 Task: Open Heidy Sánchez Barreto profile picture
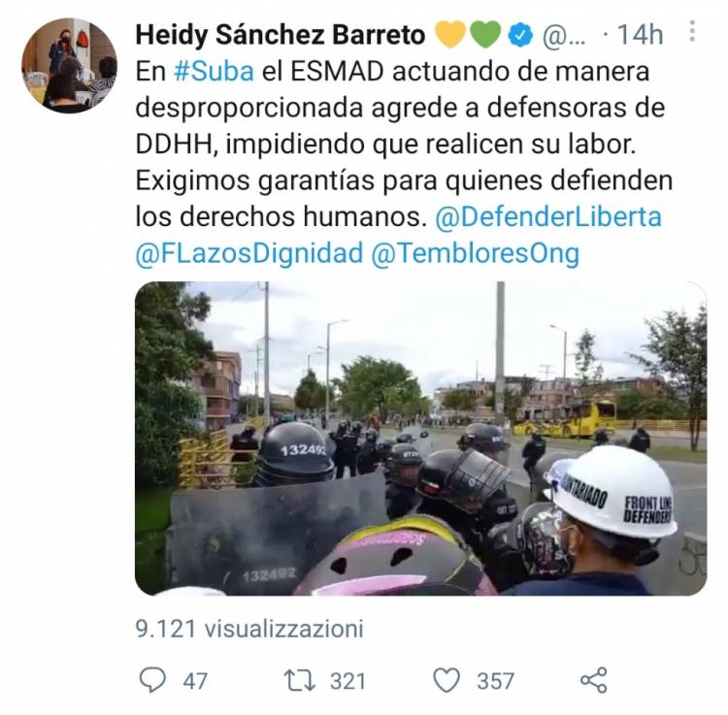(69, 65)
